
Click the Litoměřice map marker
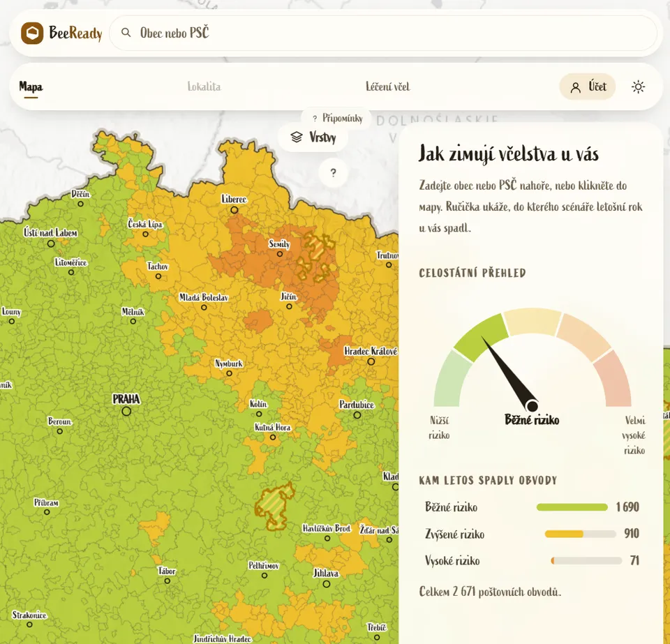[x=71, y=272]
